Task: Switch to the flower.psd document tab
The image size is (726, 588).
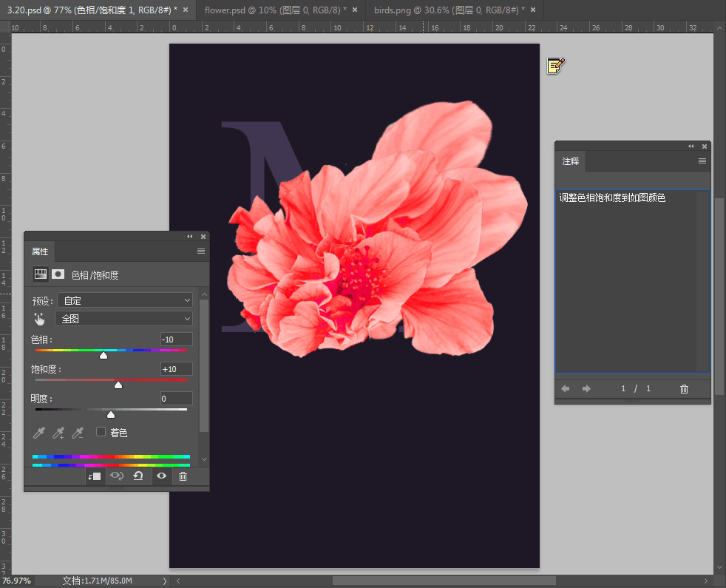Action: (274, 10)
